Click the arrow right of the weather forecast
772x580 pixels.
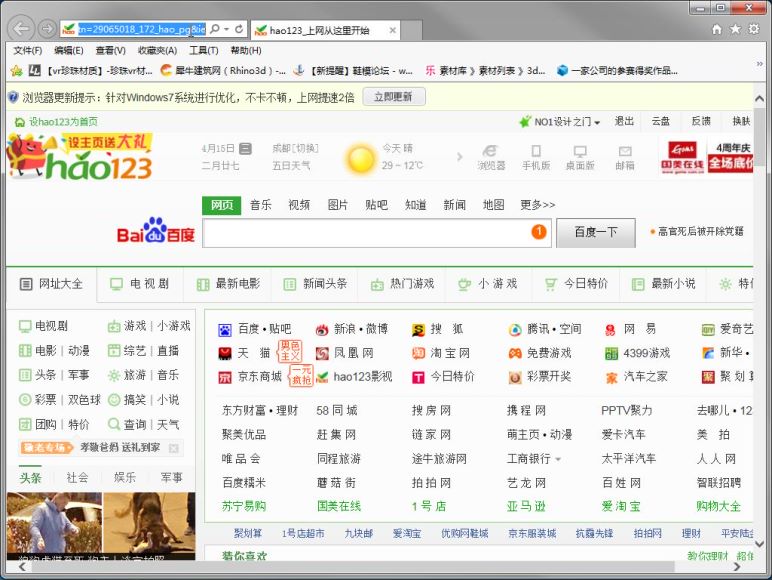pyautogui.click(x=459, y=157)
